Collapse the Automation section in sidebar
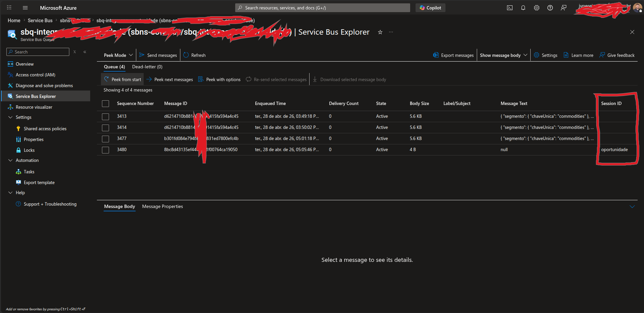 10,160
